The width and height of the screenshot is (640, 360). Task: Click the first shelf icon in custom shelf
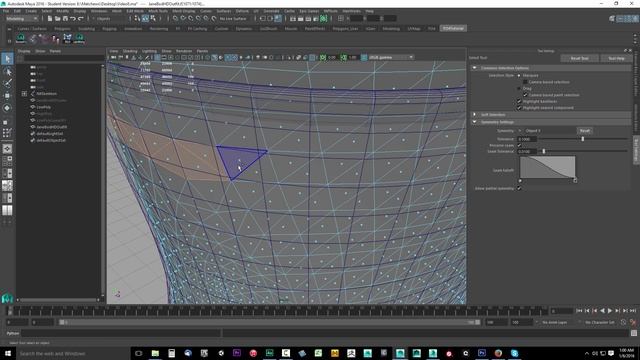(x=21, y=39)
